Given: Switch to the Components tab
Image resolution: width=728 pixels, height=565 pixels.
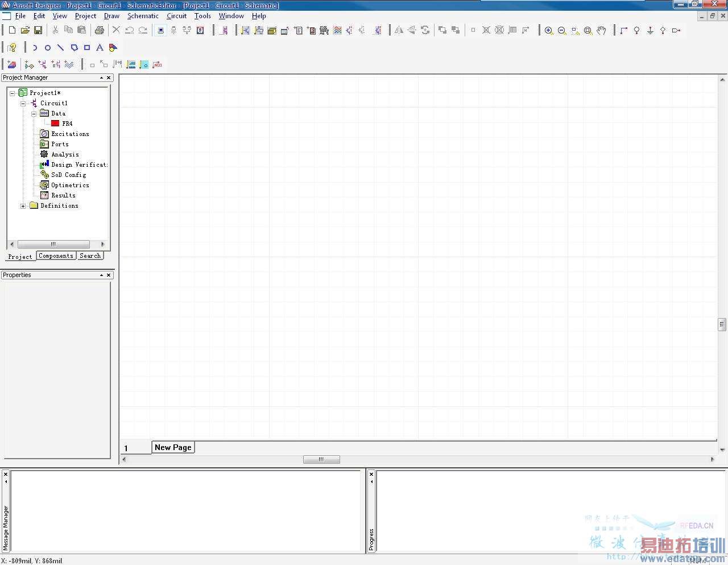Looking at the screenshot, I should [56, 256].
